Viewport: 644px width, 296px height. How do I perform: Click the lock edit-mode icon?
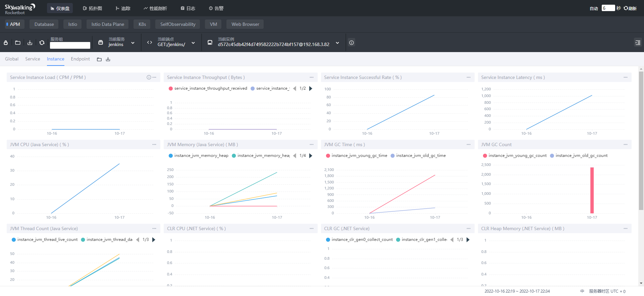[x=6, y=43]
